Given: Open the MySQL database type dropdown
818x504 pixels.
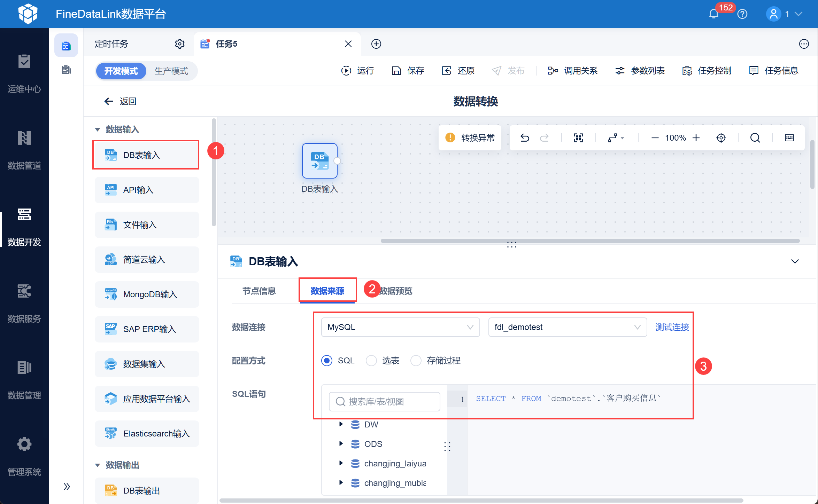Looking at the screenshot, I should [x=401, y=327].
